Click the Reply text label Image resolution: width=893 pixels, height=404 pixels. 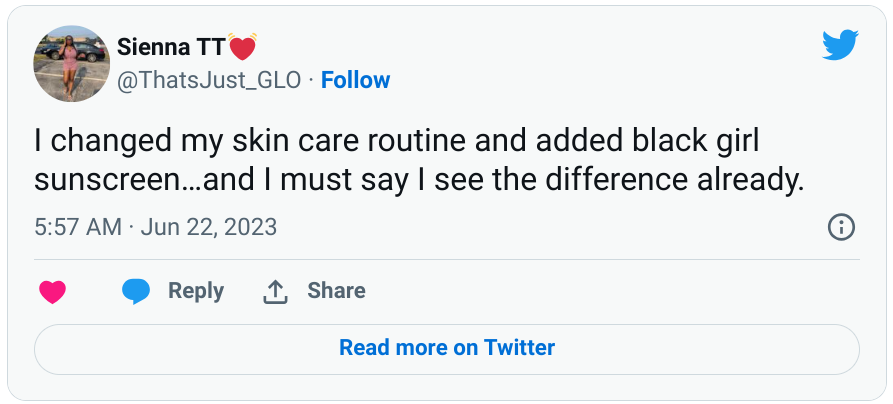tap(195, 291)
